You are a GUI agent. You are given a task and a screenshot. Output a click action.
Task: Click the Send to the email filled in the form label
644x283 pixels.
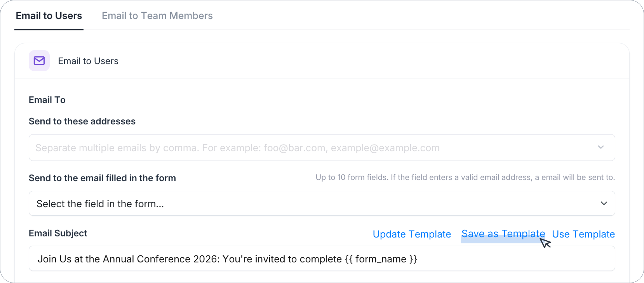click(x=102, y=178)
